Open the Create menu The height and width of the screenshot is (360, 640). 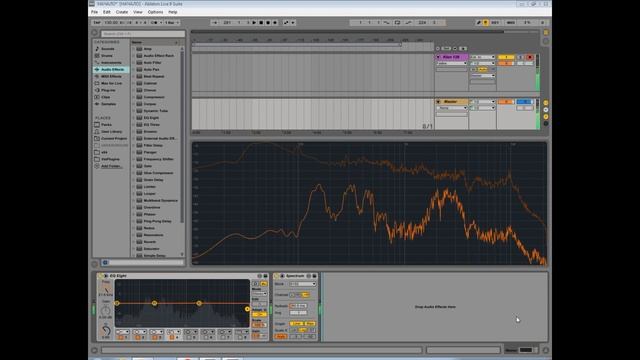122,12
